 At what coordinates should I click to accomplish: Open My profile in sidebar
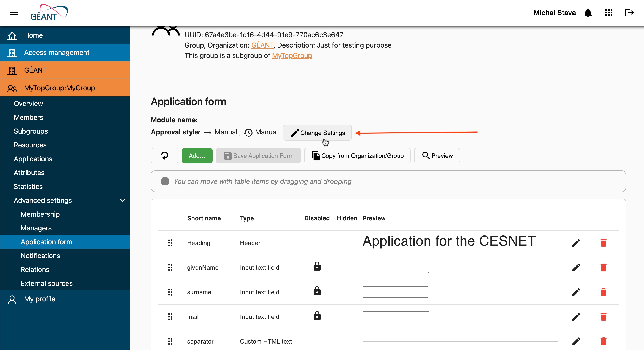pos(65,299)
